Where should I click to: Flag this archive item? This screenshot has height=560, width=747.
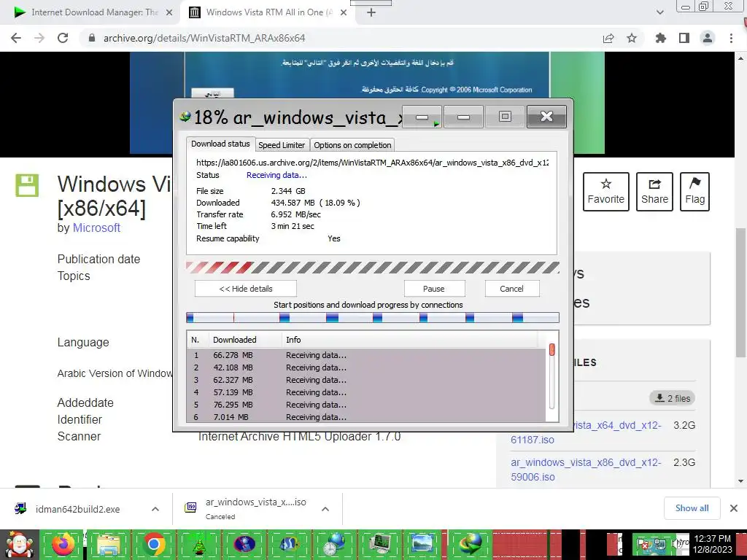(x=694, y=192)
